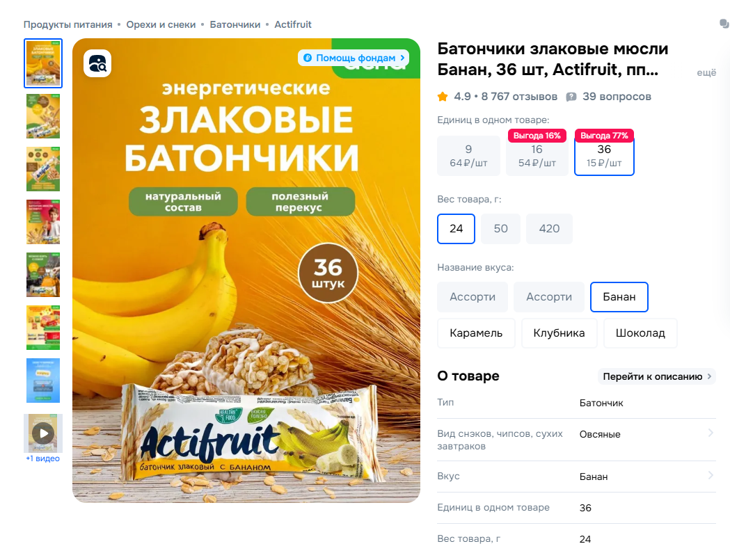Open the Орехи и снеки breadcrumb
Image resolution: width=730 pixels, height=560 pixels.
161,24
